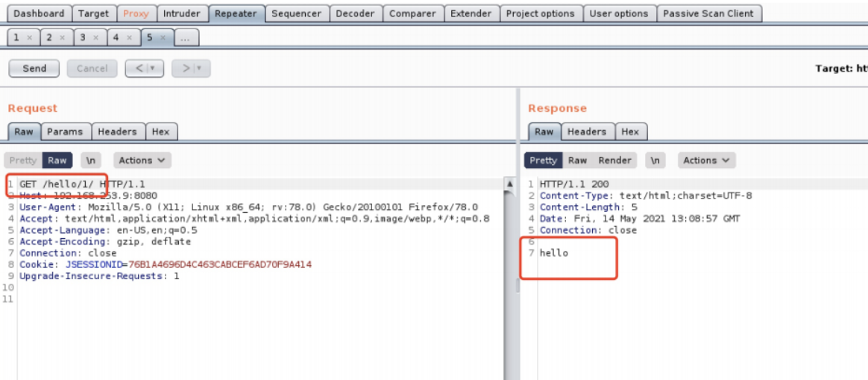Switch Response view to Render
The height and width of the screenshot is (380, 868).
(x=614, y=160)
